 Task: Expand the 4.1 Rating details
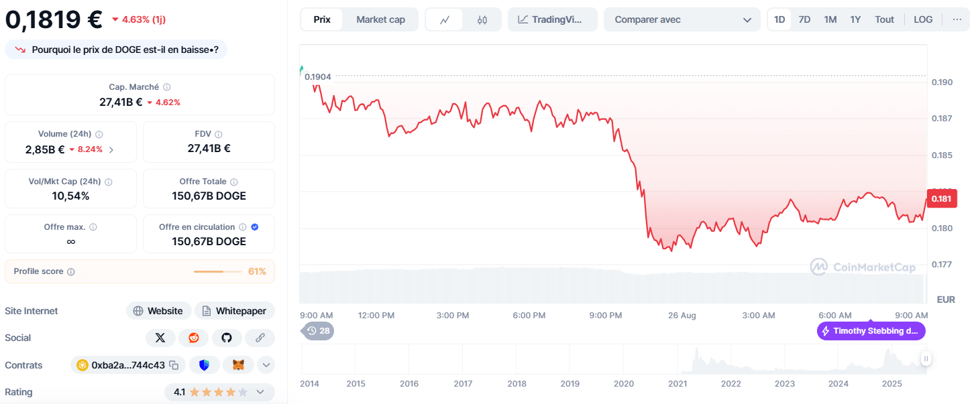(260, 392)
